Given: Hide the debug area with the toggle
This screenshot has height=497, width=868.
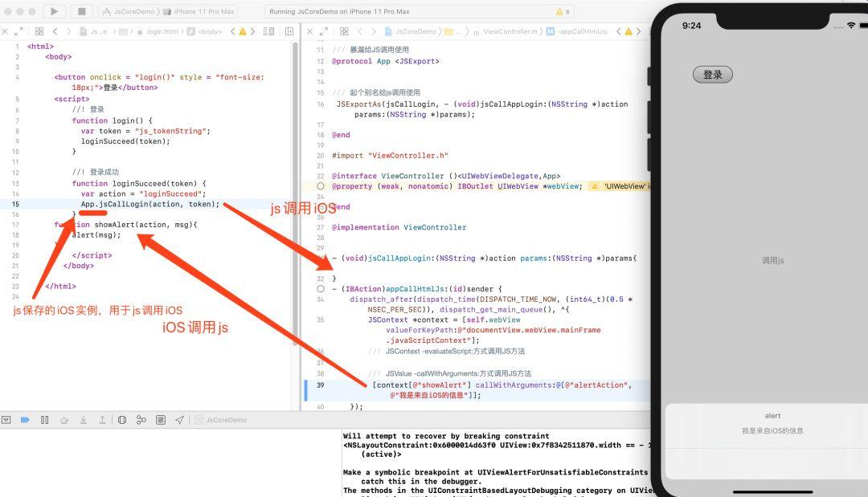Looking at the screenshot, I should pos(6,420).
